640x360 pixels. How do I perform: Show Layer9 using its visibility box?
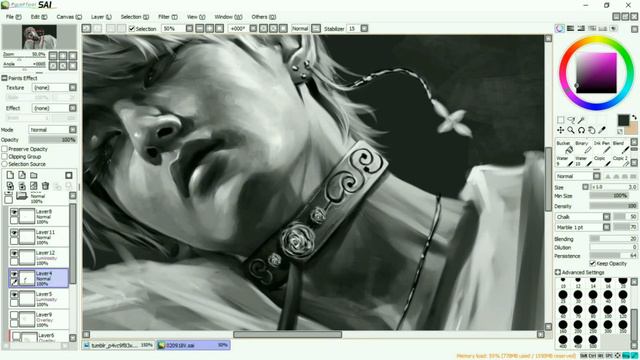click(14, 315)
